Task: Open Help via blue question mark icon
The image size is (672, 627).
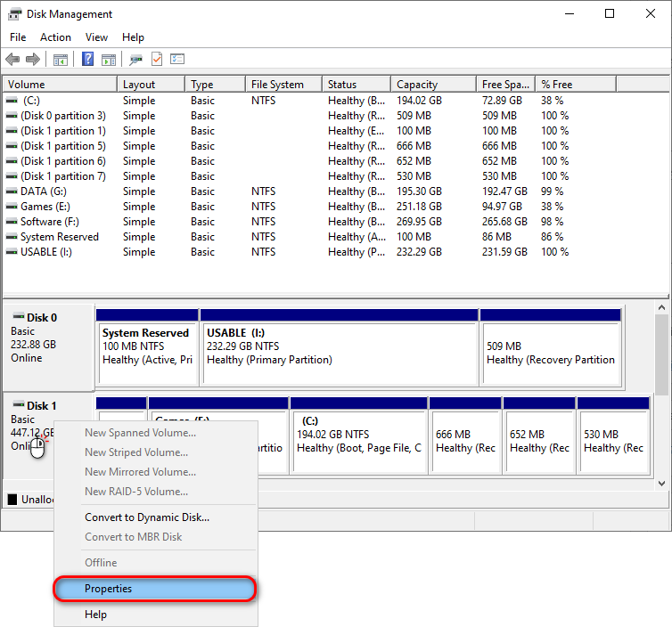Action: [x=88, y=60]
